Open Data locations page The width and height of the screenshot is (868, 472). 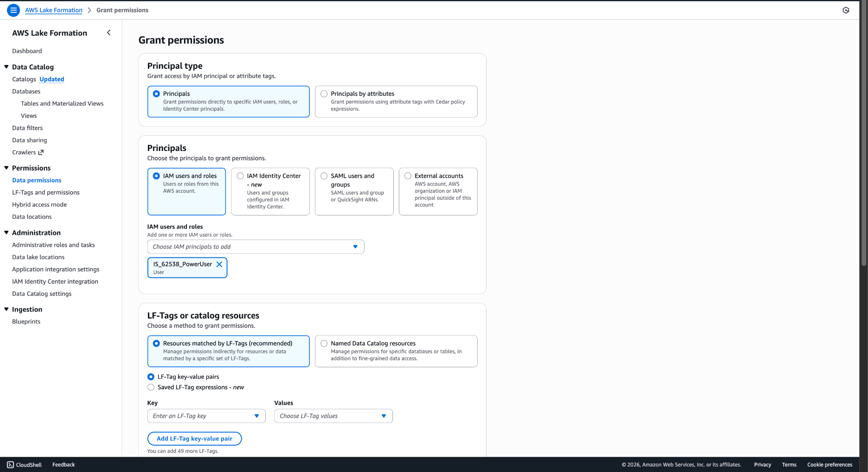[x=32, y=217]
